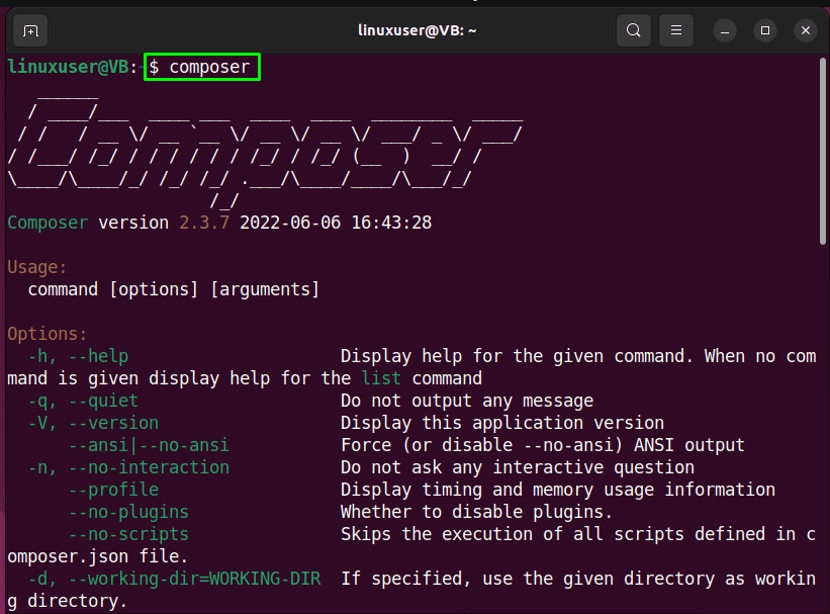Screen dimensions: 830x614
Task: Maximize the terminal window
Action: tap(764, 31)
